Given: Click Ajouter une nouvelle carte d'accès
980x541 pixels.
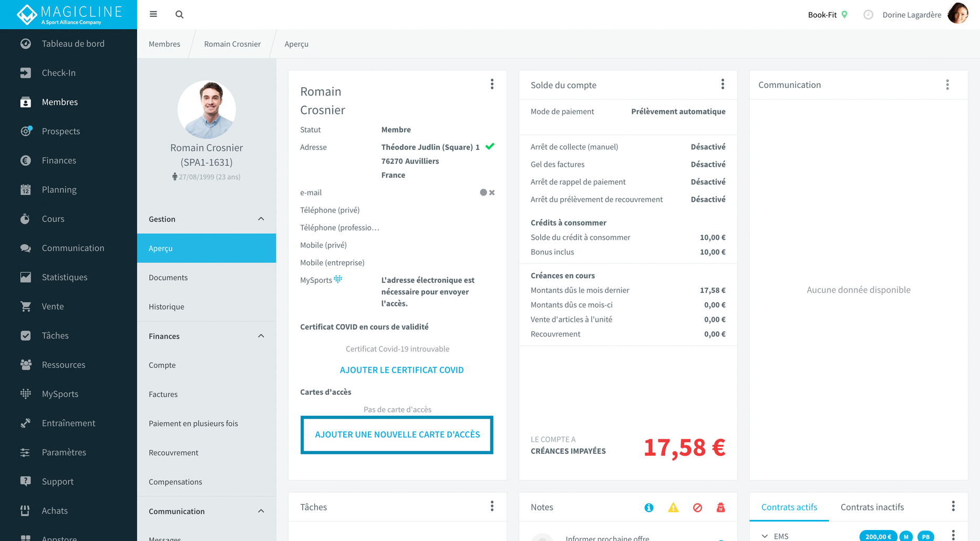Looking at the screenshot, I should [397, 435].
